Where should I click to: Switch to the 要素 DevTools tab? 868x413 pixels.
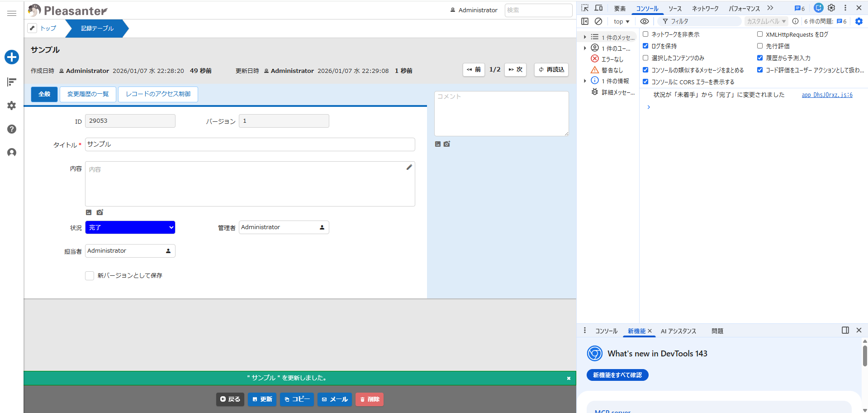pyautogui.click(x=620, y=9)
